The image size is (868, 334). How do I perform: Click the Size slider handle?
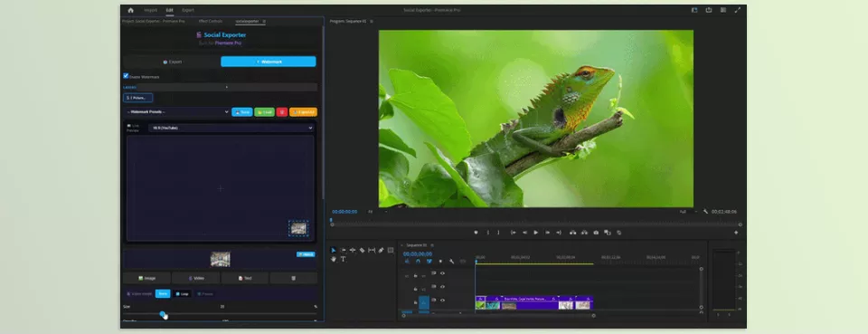point(163,313)
